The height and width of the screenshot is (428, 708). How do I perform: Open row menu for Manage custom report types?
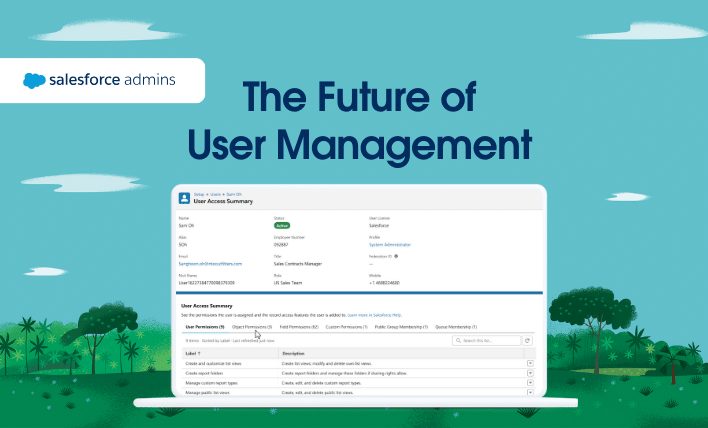pos(530,383)
